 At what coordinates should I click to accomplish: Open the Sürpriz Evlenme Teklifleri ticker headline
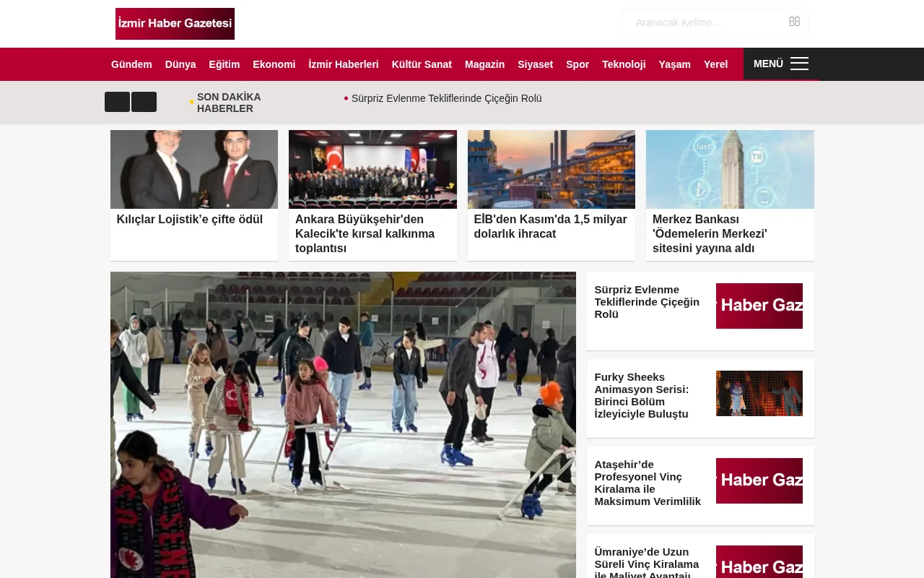click(446, 98)
